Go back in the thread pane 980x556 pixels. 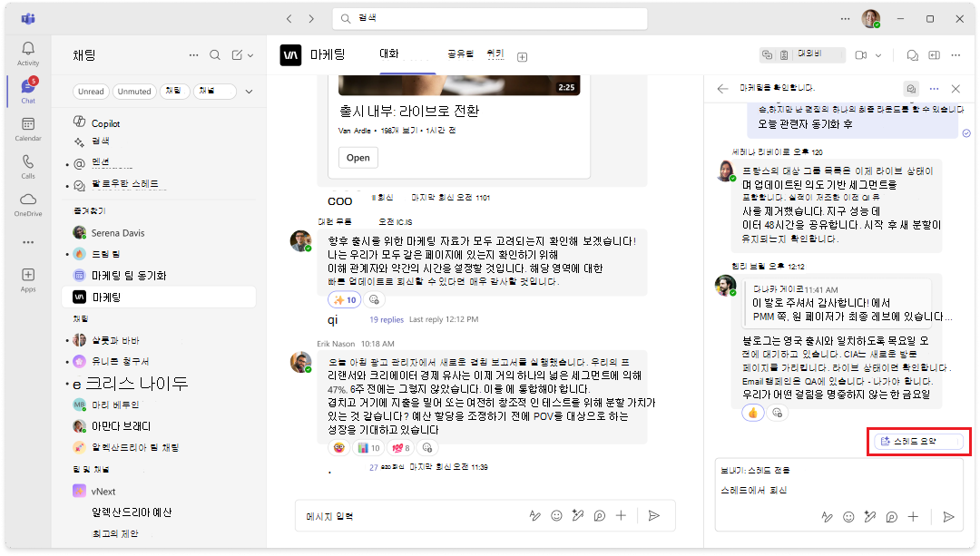pyautogui.click(x=723, y=89)
